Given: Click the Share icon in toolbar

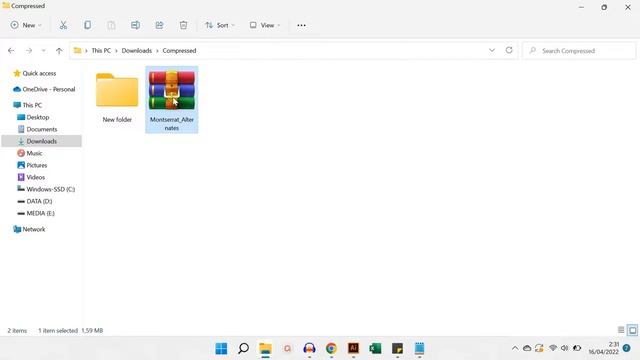Looking at the screenshot, I should tap(159, 25).
